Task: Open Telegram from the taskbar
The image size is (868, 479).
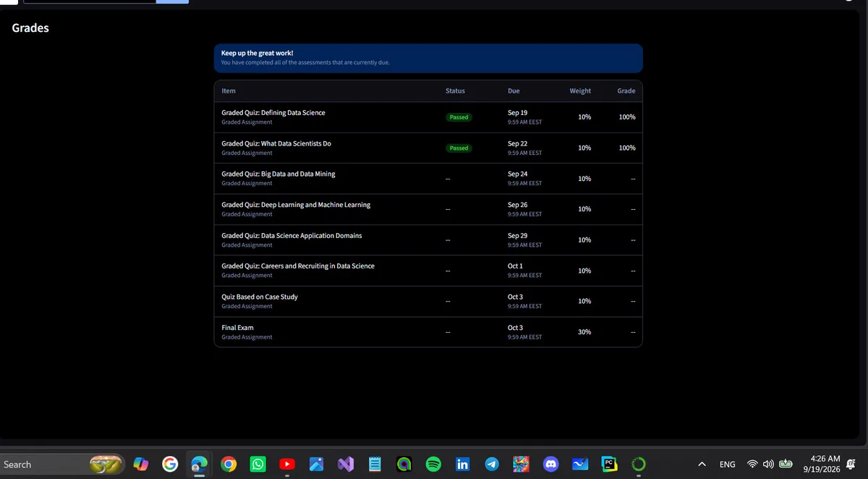Action: (492, 464)
